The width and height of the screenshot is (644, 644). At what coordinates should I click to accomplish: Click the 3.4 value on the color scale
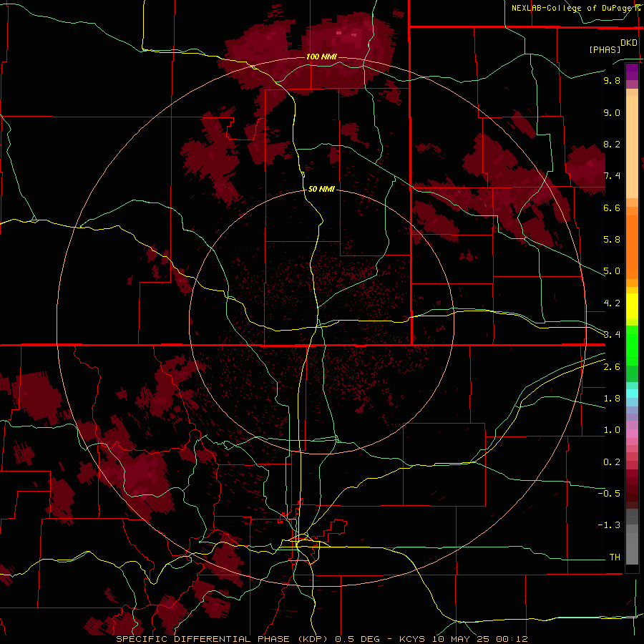[612, 335]
